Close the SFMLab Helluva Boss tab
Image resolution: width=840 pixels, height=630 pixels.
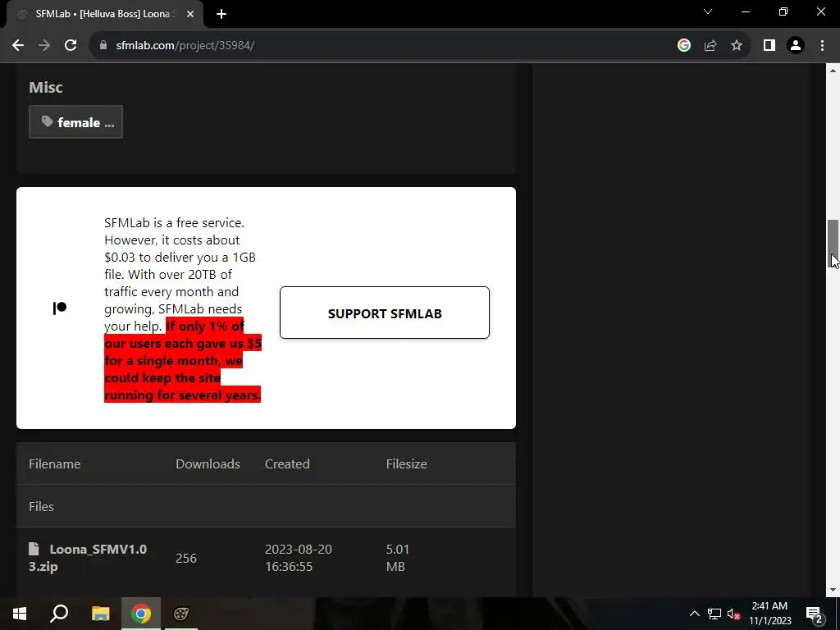190,15
